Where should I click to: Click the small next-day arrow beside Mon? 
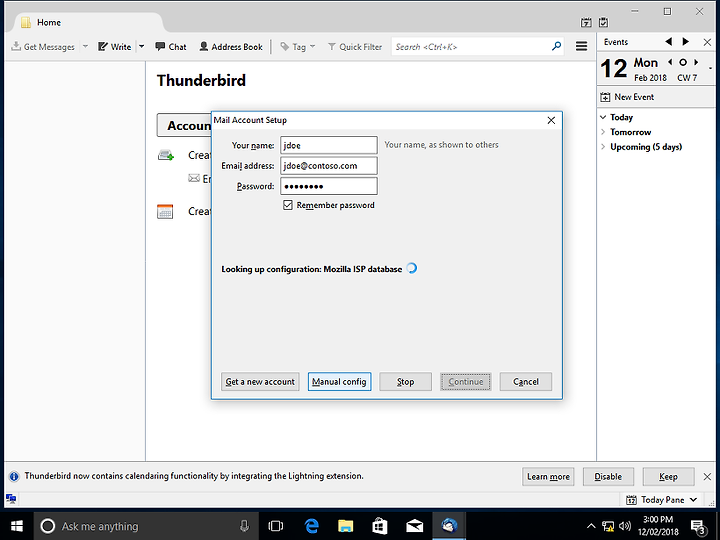pos(696,62)
